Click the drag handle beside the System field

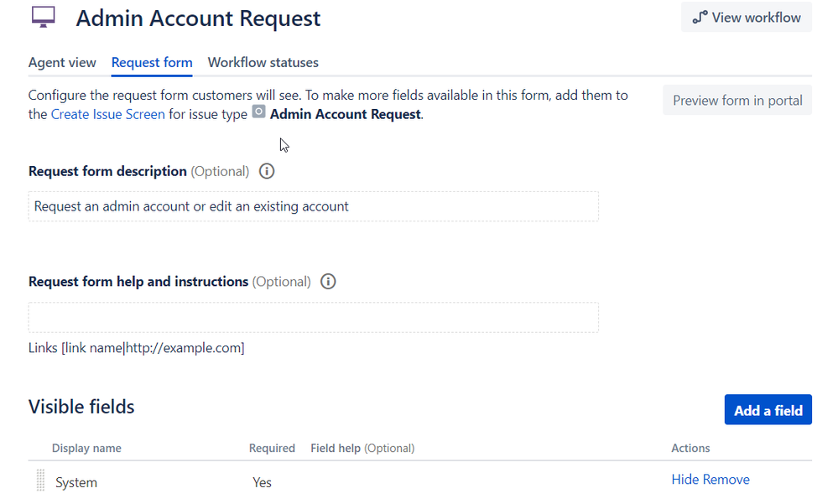click(x=39, y=480)
